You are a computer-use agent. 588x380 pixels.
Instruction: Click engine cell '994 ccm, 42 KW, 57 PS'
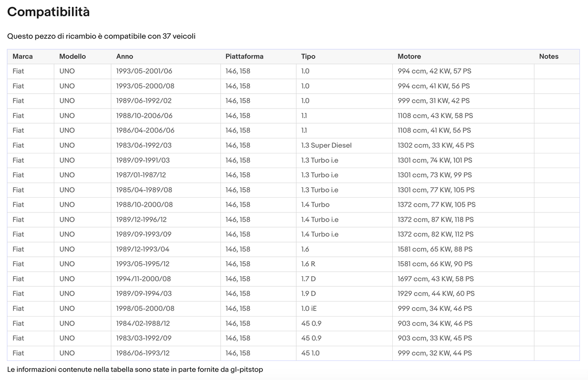tap(434, 71)
